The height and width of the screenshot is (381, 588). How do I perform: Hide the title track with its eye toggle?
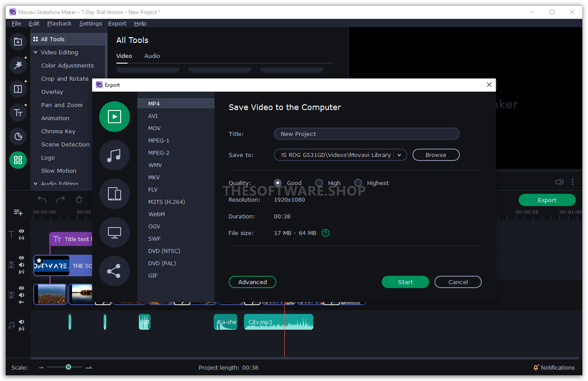(x=21, y=231)
